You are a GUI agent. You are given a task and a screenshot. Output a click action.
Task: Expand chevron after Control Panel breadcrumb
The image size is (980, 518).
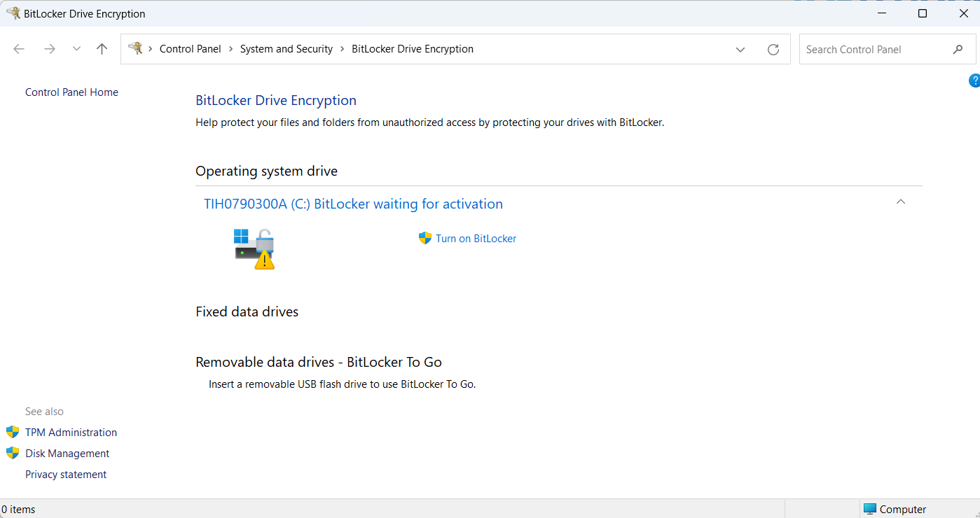230,49
